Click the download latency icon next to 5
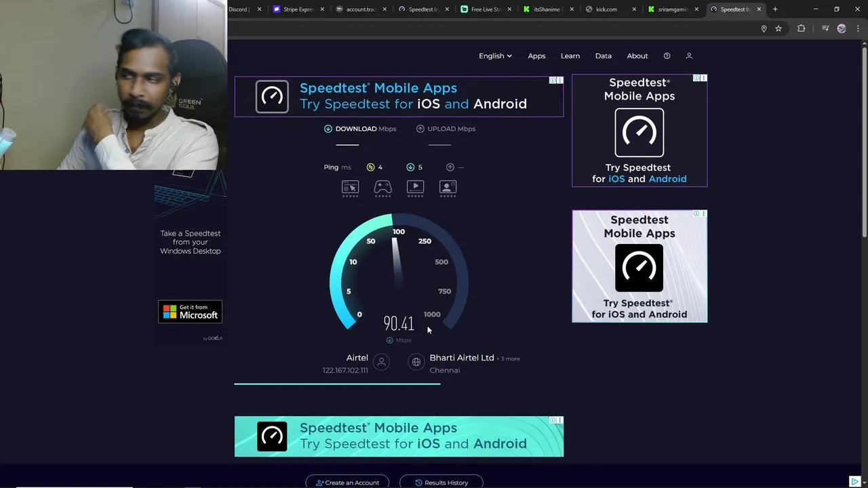868x488 pixels. coord(410,167)
